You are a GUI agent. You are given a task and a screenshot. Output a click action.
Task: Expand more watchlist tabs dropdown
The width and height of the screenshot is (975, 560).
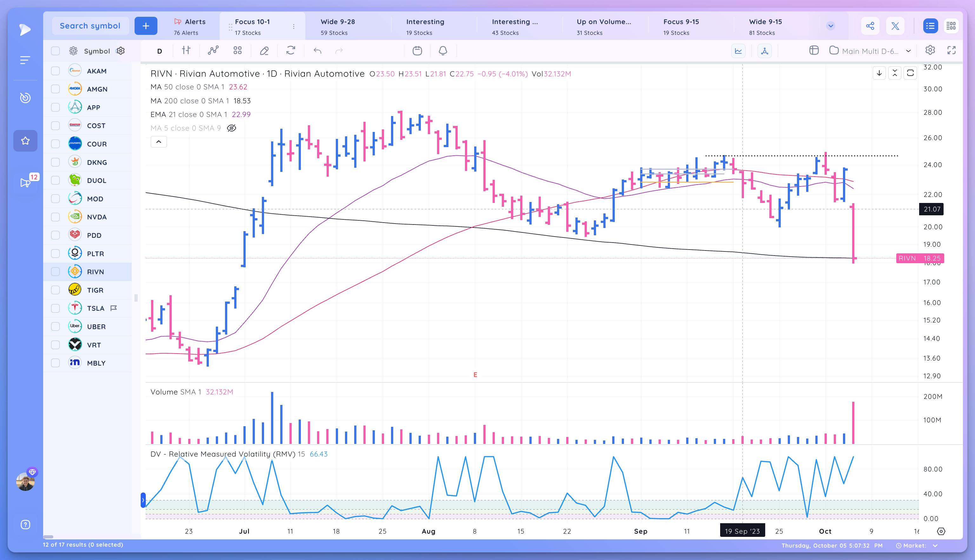[x=831, y=26]
